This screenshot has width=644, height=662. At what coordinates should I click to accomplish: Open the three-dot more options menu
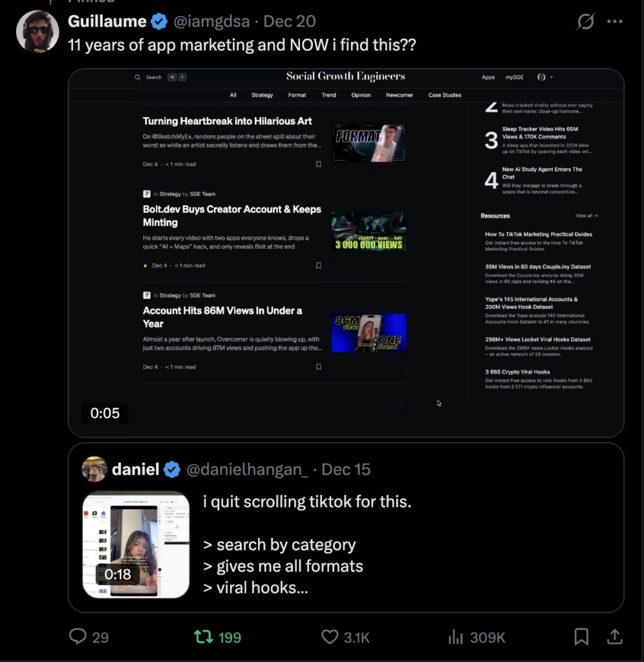click(x=615, y=21)
